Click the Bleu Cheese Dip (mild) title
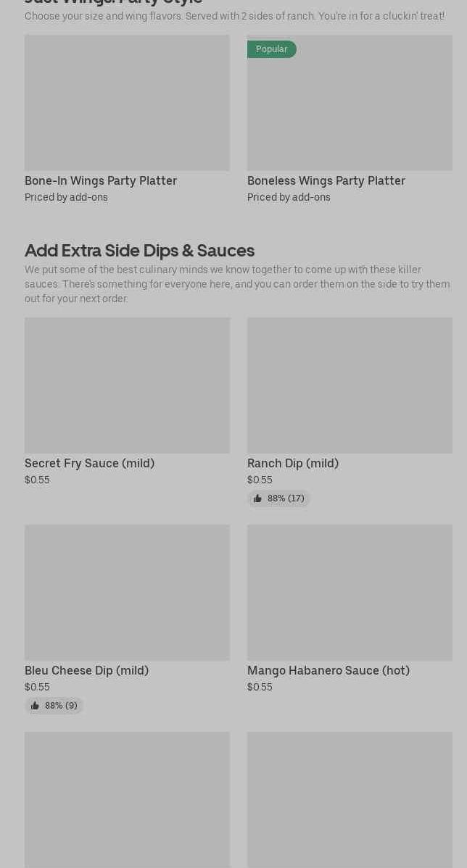 click(x=86, y=670)
